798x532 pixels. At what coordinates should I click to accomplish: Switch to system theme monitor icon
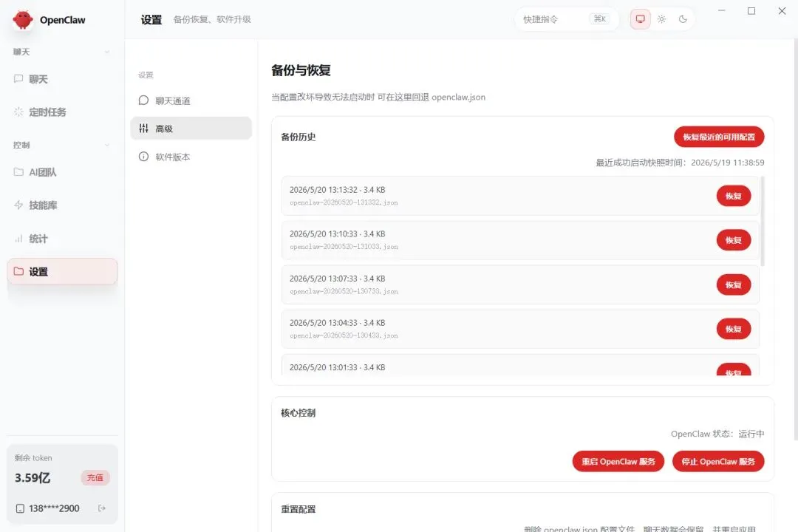(x=640, y=19)
